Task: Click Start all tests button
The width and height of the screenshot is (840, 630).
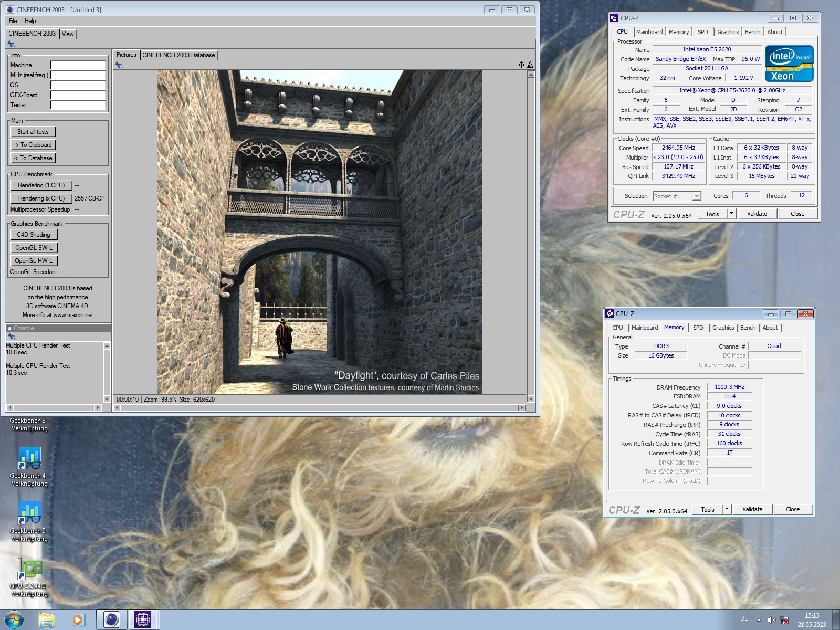Action: coord(33,132)
